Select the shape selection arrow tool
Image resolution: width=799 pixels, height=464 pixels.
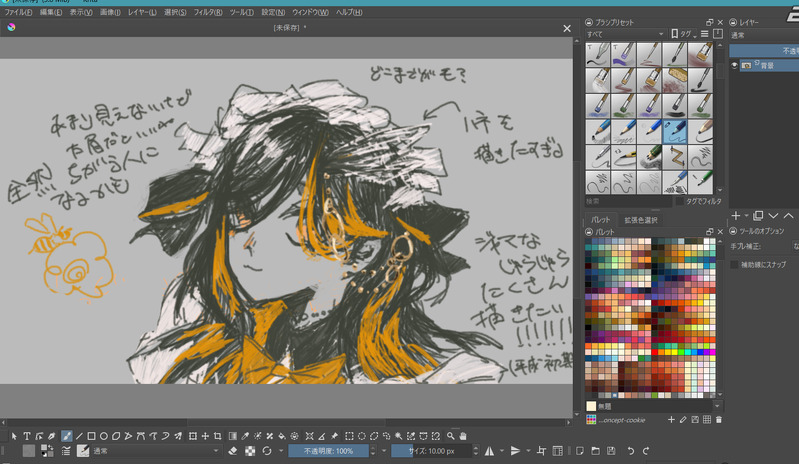tap(14, 436)
